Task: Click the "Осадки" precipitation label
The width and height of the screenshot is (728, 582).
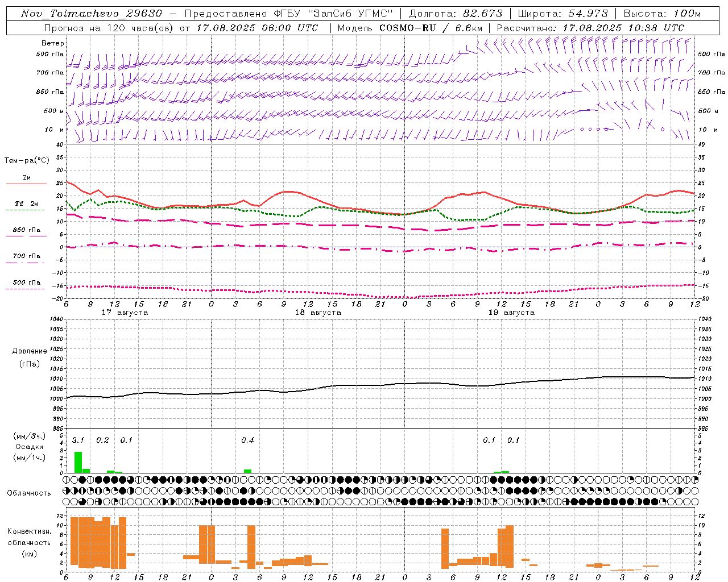Action: pos(29,447)
